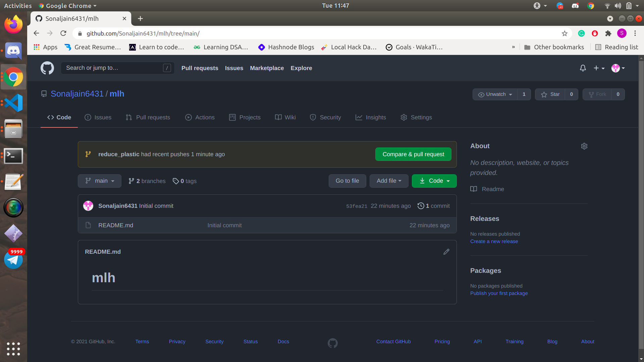
Task: Follow the Create a new release link
Action: click(494, 241)
